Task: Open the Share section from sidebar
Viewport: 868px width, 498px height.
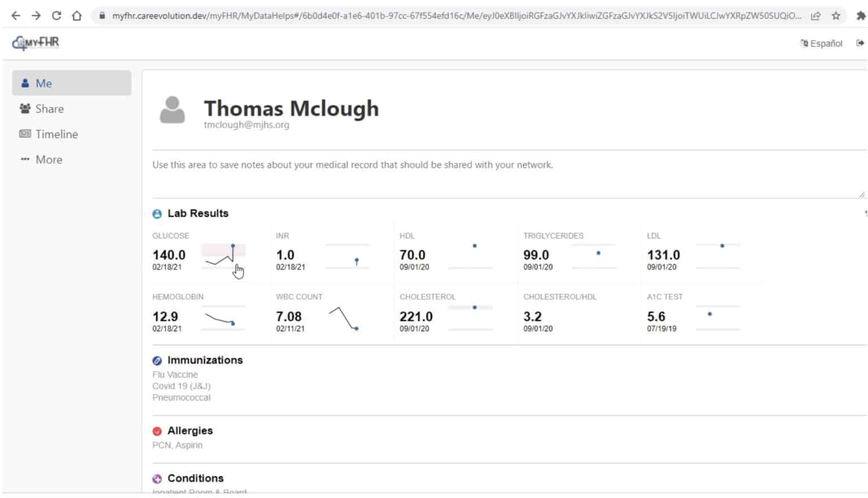Action: click(49, 109)
